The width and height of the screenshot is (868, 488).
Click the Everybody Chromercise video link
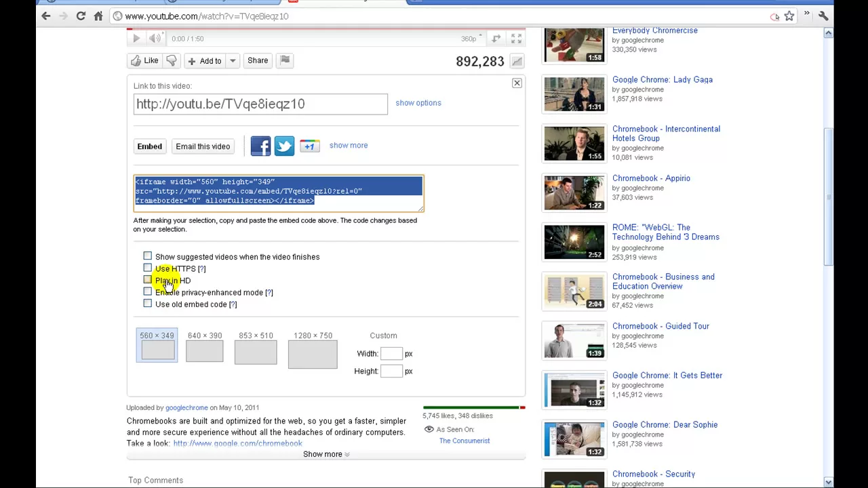655,30
